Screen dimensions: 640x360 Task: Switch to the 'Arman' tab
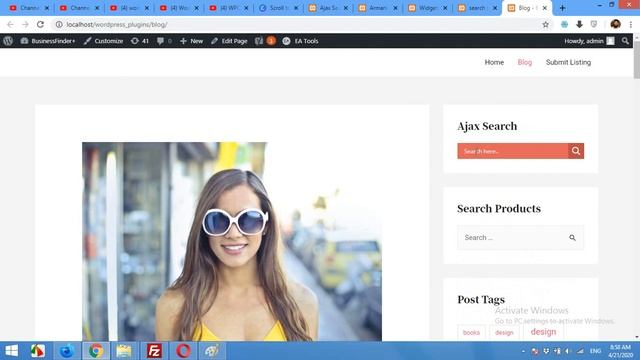[x=378, y=8]
